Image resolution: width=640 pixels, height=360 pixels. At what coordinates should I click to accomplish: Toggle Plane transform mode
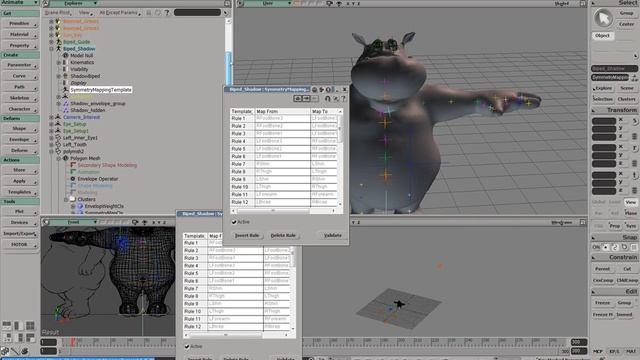(631, 213)
